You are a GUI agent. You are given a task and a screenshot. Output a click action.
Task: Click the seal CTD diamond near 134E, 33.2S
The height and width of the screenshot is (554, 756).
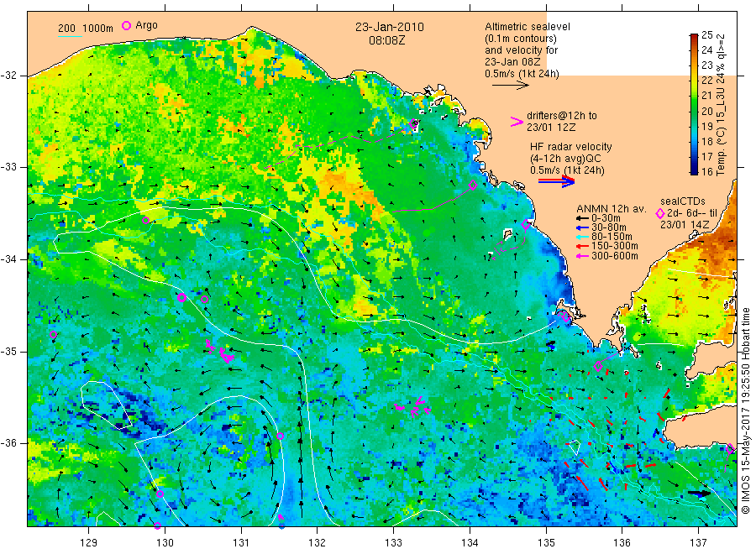point(473,185)
